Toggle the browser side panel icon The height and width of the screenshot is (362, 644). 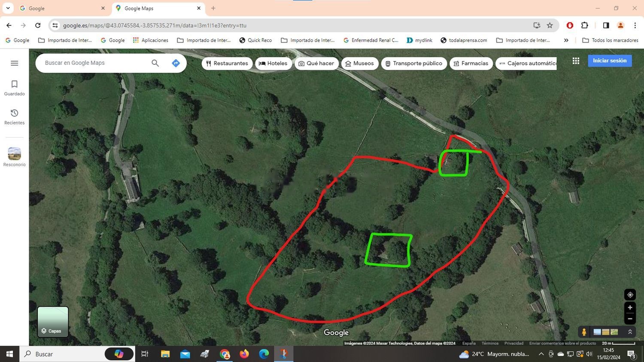point(606,25)
